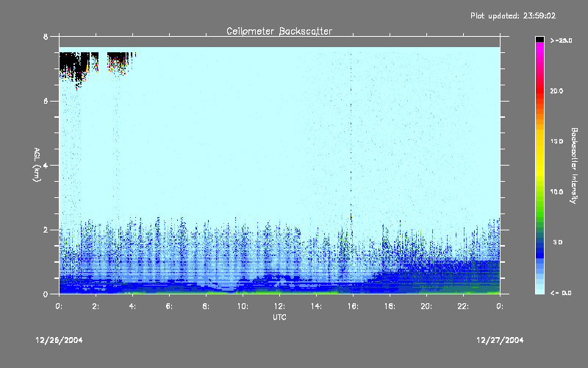
Task: Click the '2:' UTC hour tick label
Action: pyautogui.click(x=96, y=306)
